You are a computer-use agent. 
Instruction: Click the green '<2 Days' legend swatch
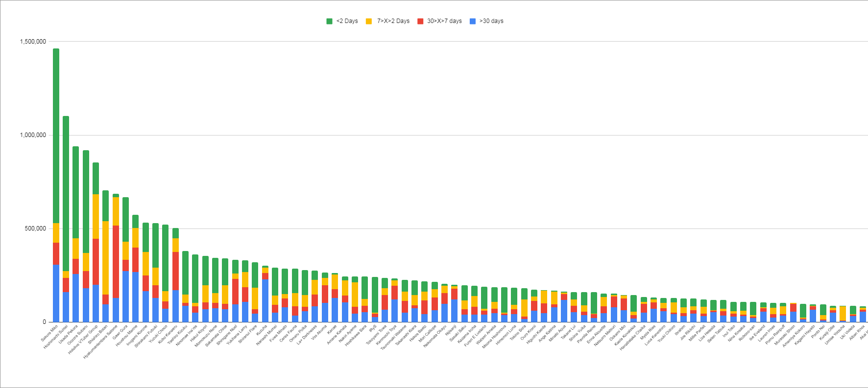330,21
